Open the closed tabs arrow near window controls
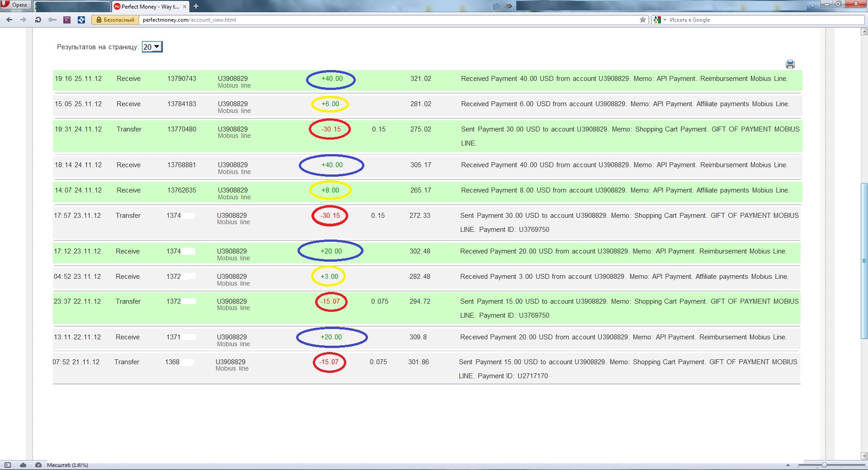868x470 pixels. [x=812, y=6]
